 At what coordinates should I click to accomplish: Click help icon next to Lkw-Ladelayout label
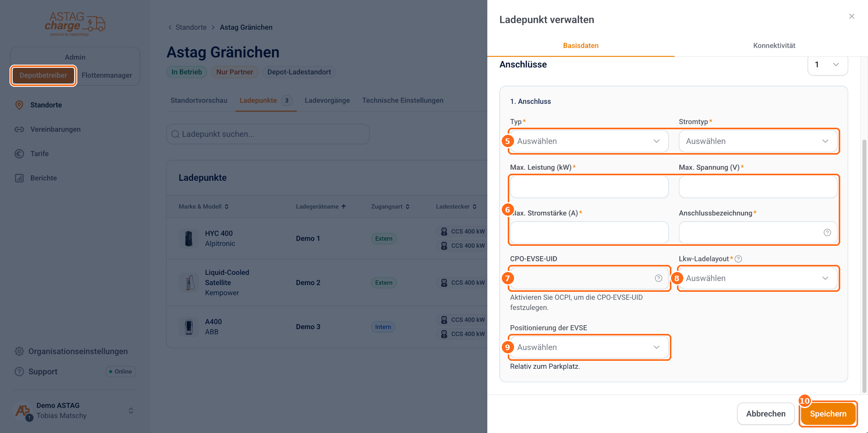[x=738, y=259]
